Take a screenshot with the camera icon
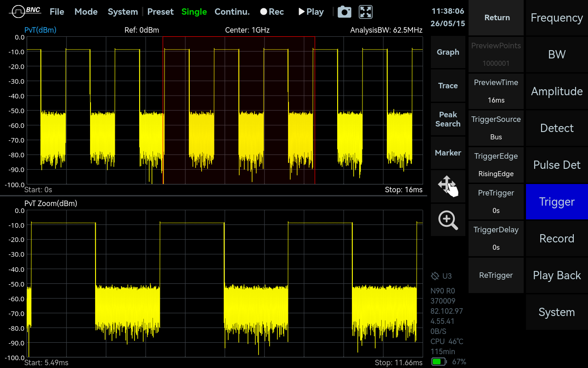Screen dimensions: 588x368 click(x=345, y=12)
